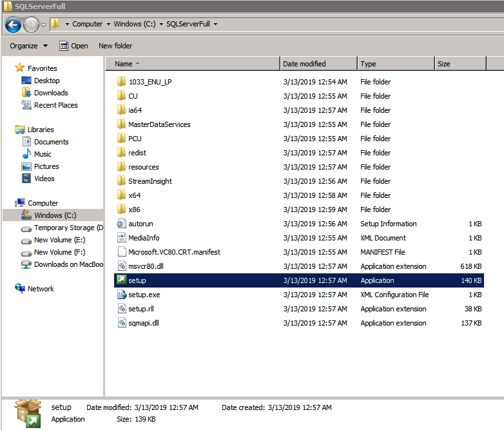Open the Organize menu
Image resolution: width=504 pixels, height=430 pixels.
pyautogui.click(x=28, y=46)
